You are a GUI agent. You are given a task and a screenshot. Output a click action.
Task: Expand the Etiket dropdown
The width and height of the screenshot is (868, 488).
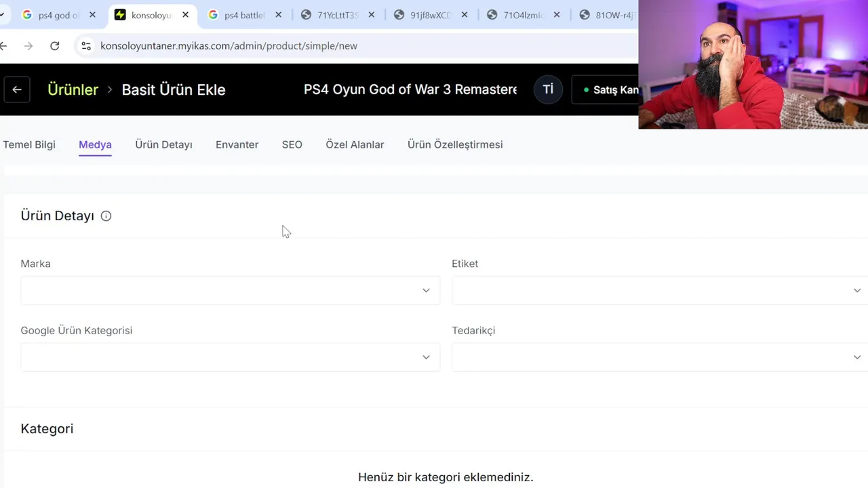(x=660, y=290)
